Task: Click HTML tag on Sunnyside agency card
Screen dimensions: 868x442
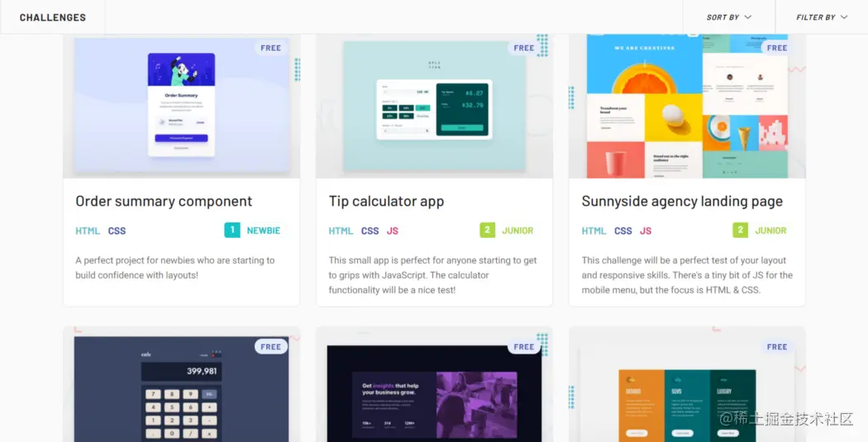Action: click(x=594, y=231)
